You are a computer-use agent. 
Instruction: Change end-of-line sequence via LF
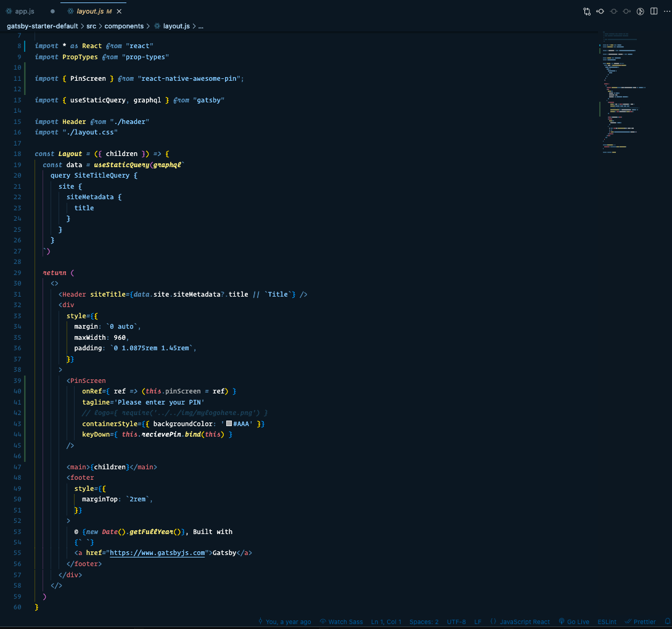coord(478,622)
